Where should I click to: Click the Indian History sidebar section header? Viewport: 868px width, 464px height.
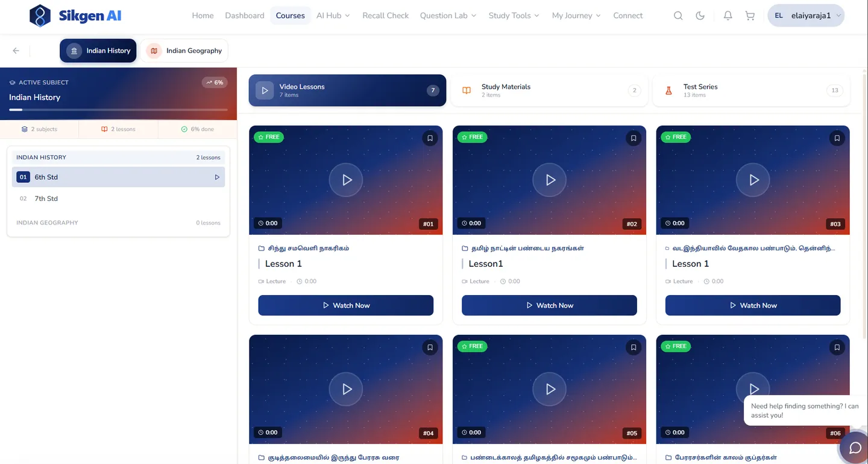(118, 157)
